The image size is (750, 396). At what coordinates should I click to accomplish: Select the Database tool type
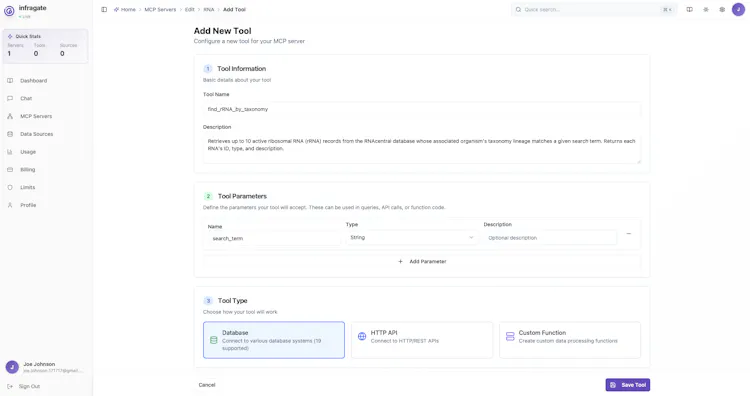tap(274, 340)
